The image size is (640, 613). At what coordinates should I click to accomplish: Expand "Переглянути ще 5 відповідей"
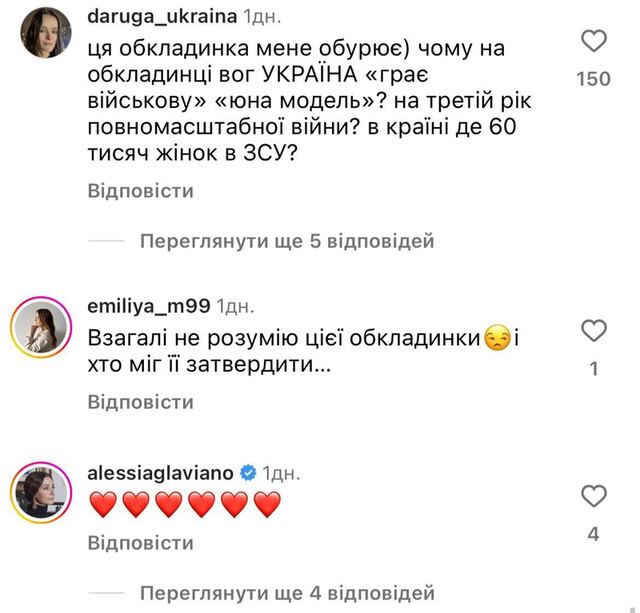tap(287, 241)
